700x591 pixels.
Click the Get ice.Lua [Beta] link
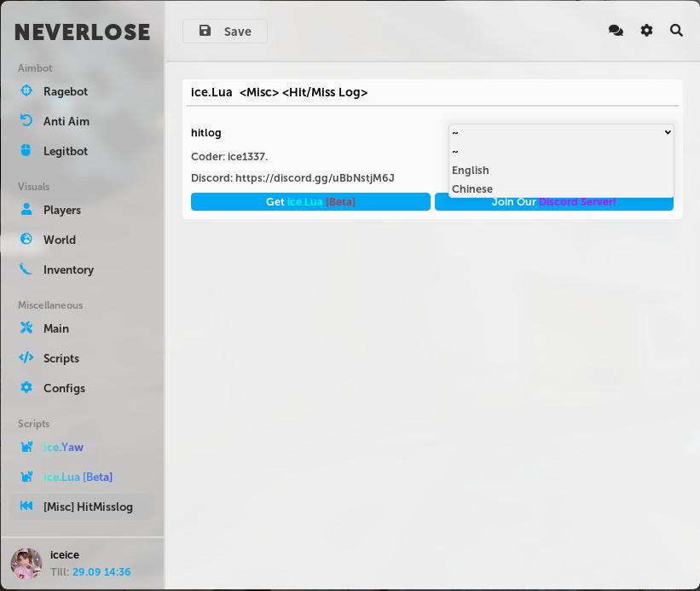(310, 201)
